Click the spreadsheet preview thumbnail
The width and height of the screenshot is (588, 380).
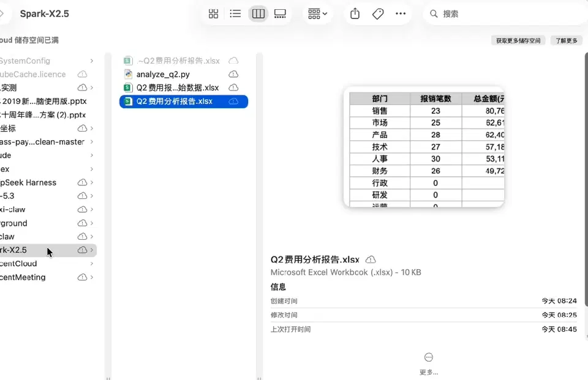[424, 147]
